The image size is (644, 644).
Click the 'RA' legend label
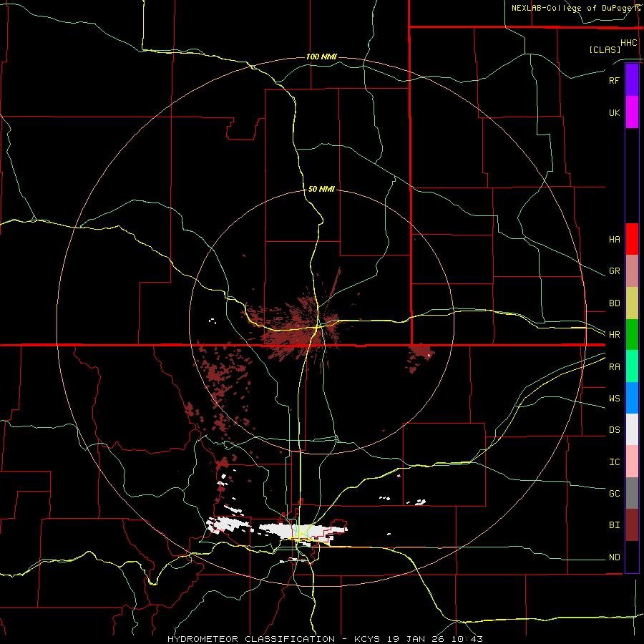pyautogui.click(x=614, y=367)
